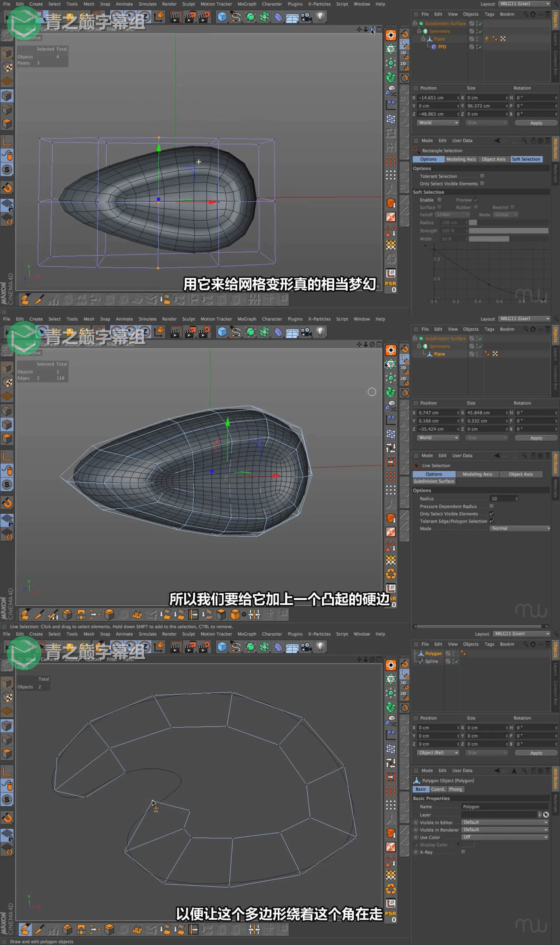
Task: Click the Soft Selection Strength slider
Action: click(508, 230)
